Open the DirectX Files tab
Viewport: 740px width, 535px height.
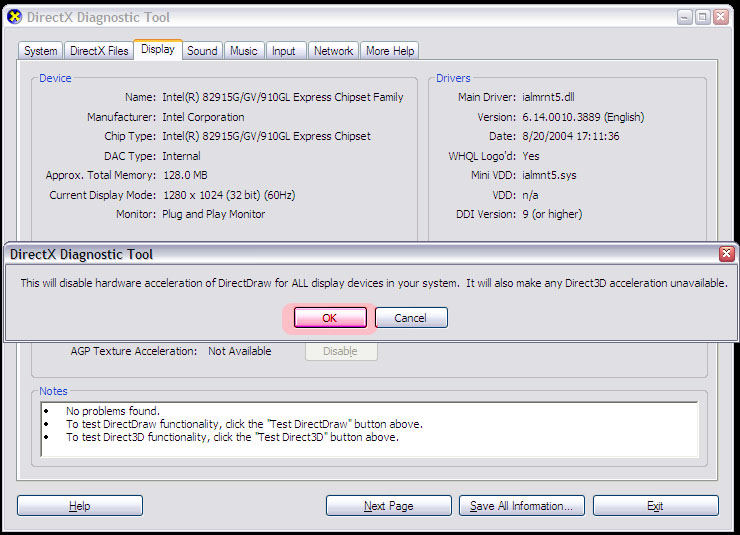[x=99, y=51]
